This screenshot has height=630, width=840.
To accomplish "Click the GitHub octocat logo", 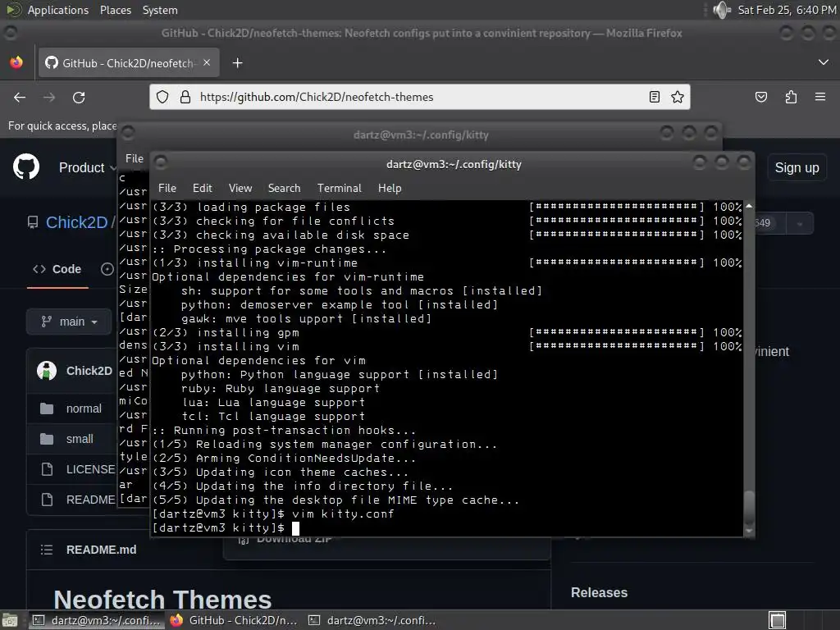I will [x=26, y=167].
